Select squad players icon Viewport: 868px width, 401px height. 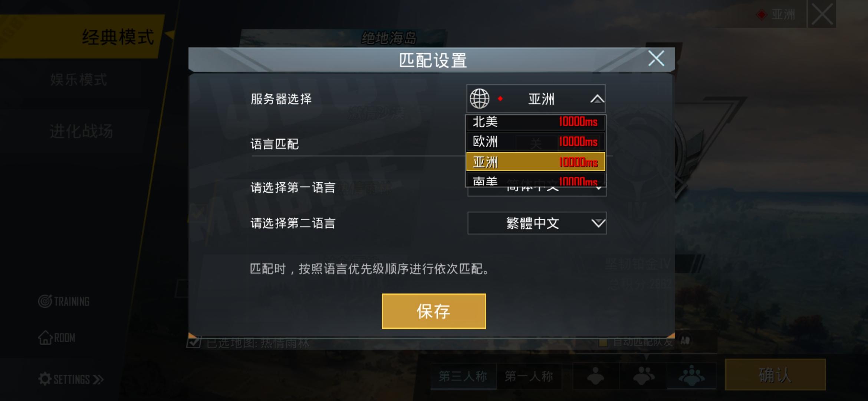[x=691, y=376]
